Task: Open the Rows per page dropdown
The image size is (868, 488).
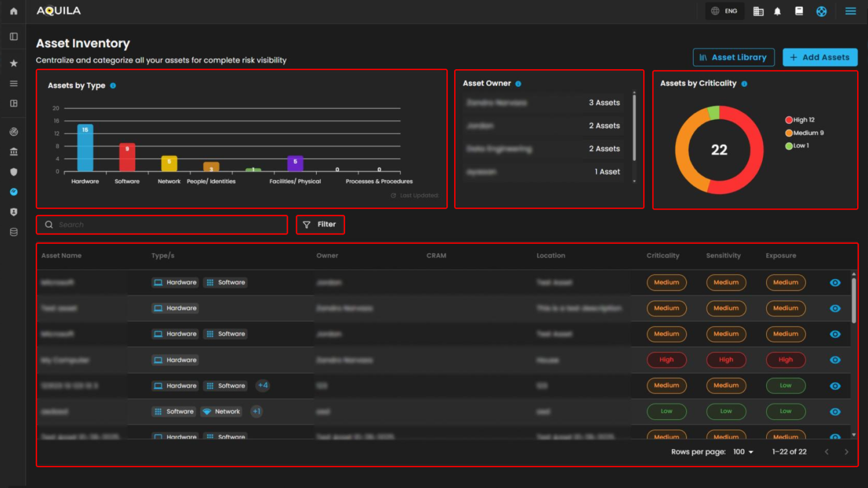Action: tap(743, 452)
